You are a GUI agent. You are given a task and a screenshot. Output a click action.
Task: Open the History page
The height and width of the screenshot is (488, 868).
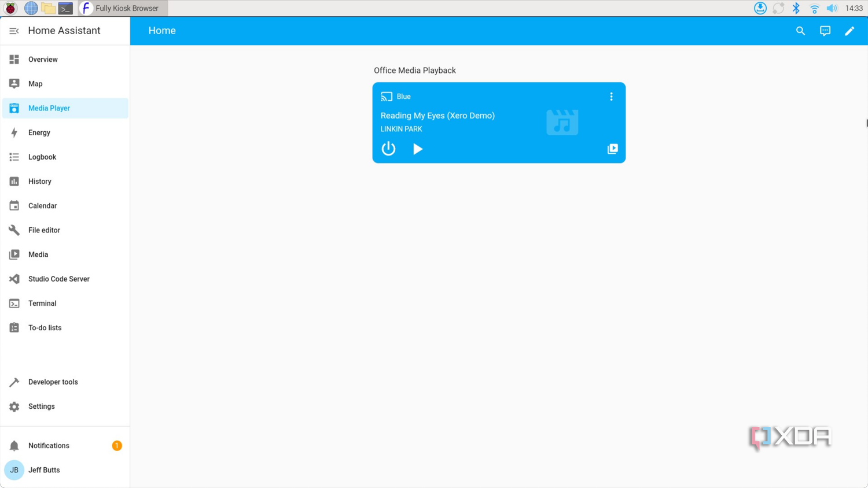(x=65, y=182)
